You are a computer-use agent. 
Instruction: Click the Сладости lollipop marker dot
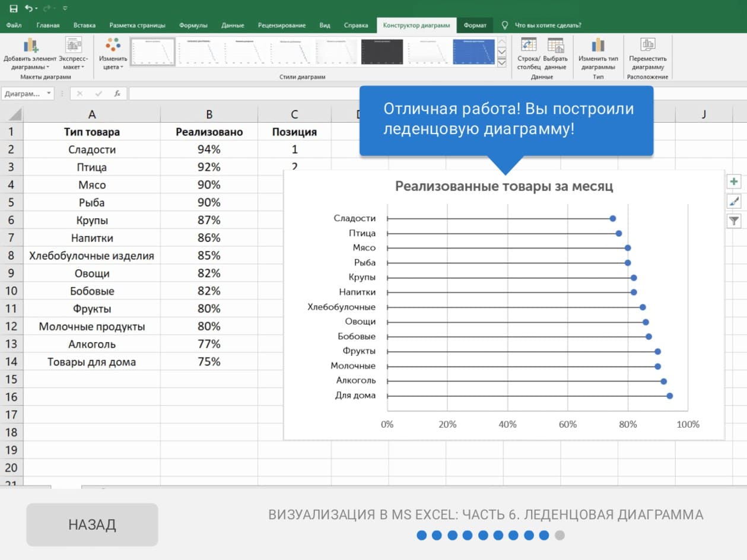coord(613,219)
